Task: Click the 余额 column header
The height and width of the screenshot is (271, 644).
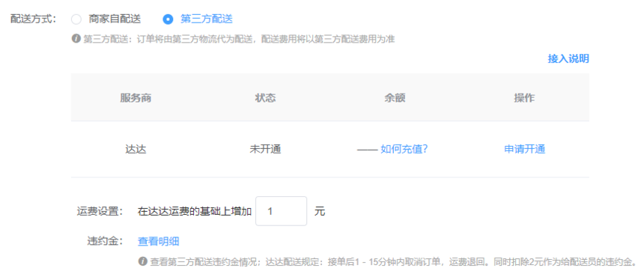Action: pyautogui.click(x=395, y=98)
